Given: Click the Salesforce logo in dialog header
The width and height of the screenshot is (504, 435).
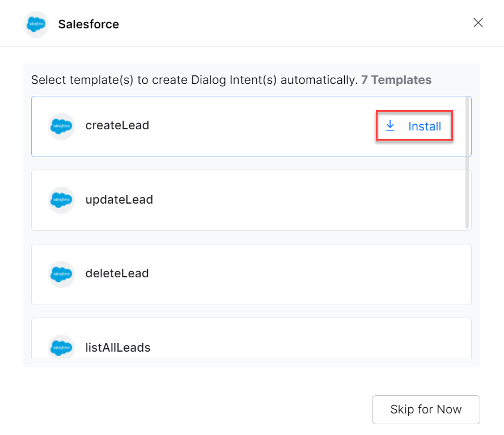Looking at the screenshot, I should [36, 24].
